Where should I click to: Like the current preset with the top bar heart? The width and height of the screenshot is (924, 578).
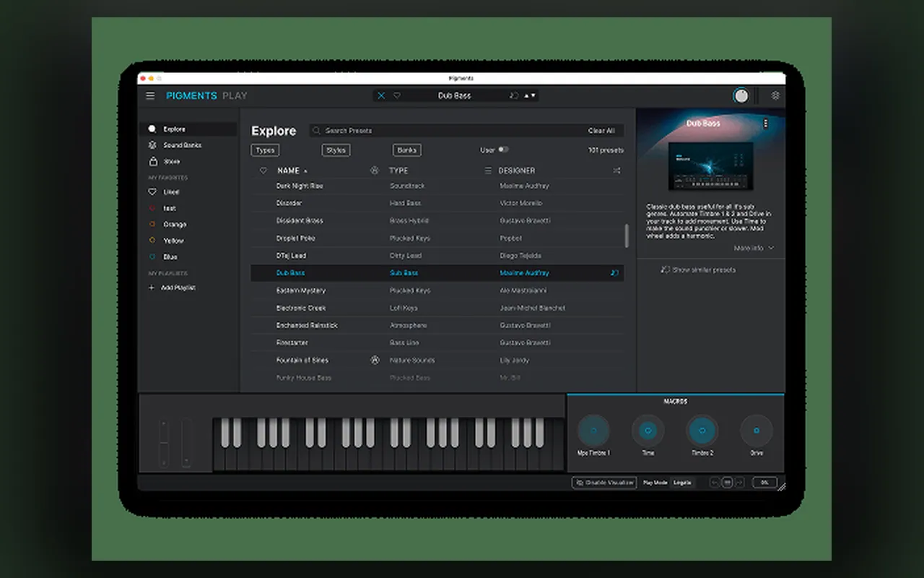(x=397, y=95)
